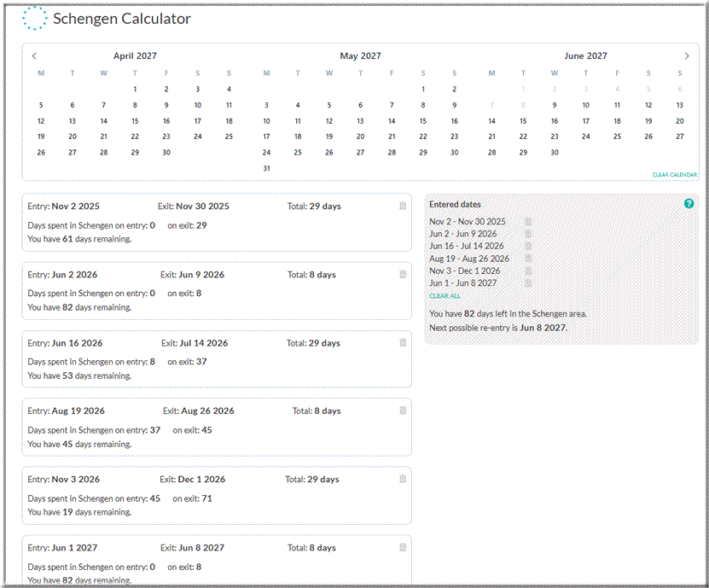Select April 15 2027 on the calendar
Viewport: 709px width, 588px height.
click(135, 121)
